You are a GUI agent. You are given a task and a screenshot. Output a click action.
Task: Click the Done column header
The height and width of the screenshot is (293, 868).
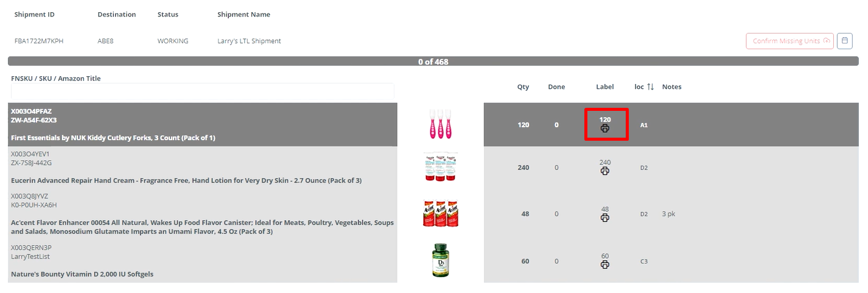[556, 87]
